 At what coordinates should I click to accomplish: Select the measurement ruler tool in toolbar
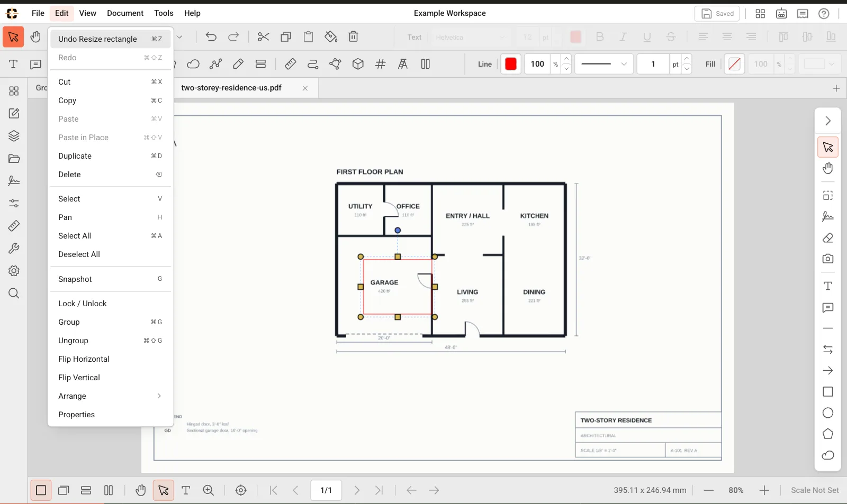290,64
